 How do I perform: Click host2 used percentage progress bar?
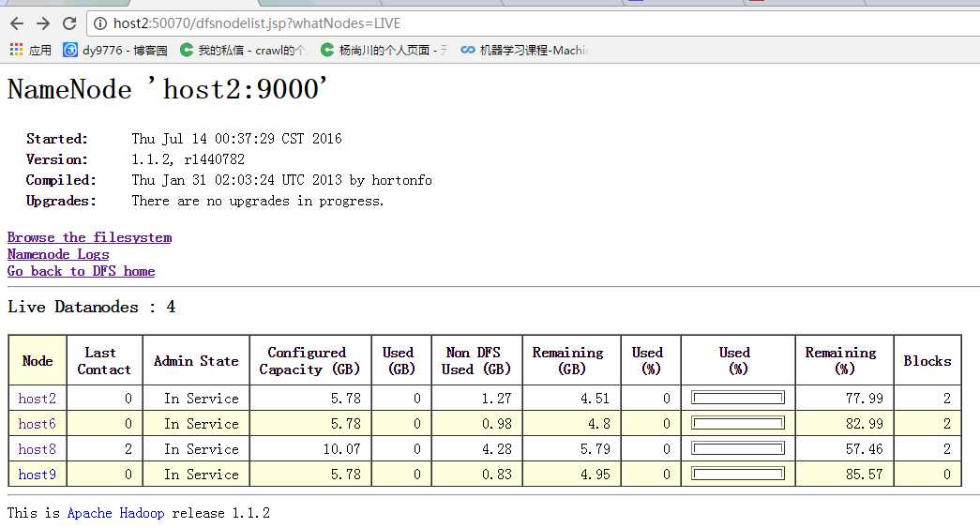737,398
